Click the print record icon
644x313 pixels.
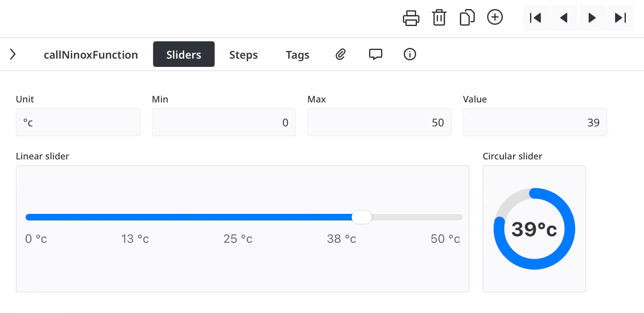[411, 18]
